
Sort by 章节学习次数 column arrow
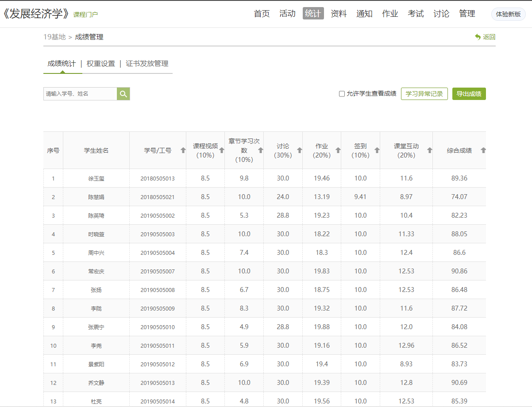point(261,150)
